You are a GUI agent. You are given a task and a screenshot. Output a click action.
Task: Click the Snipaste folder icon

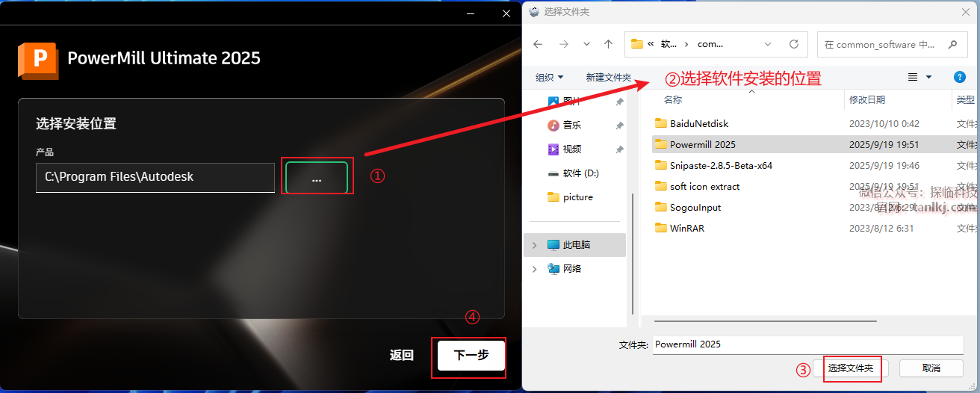(x=660, y=165)
